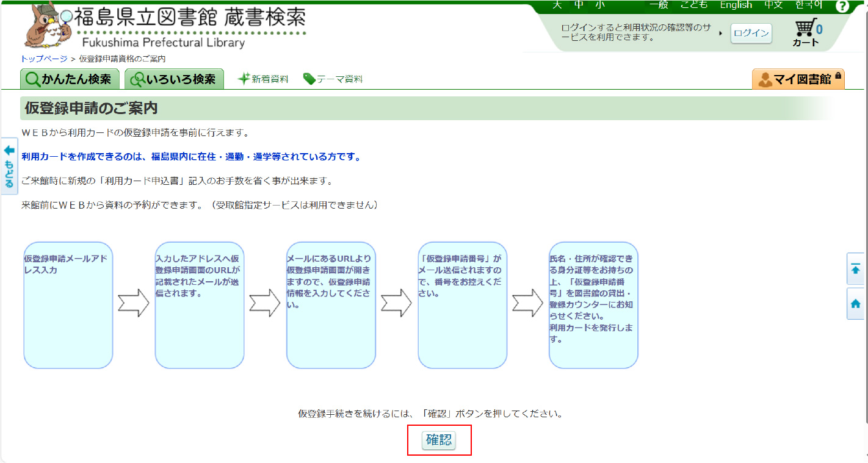Open the かんたん検索 tab

[x=70, y=79]
